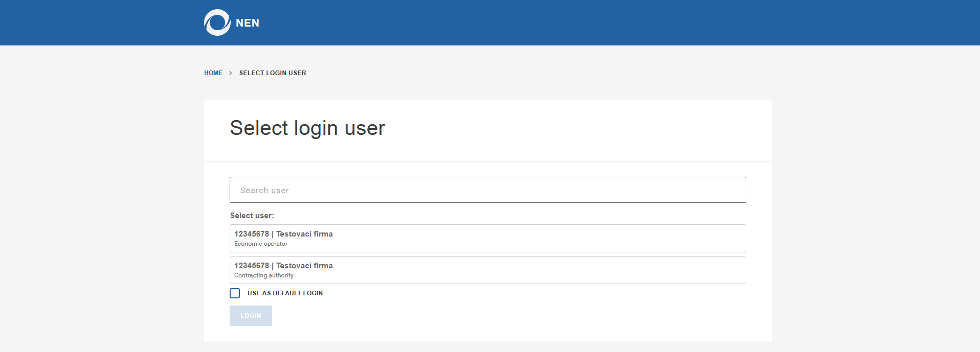This screenshot has width=980, height=352.
Task: Click the 'Select user:' label
Action: point(252,216)
